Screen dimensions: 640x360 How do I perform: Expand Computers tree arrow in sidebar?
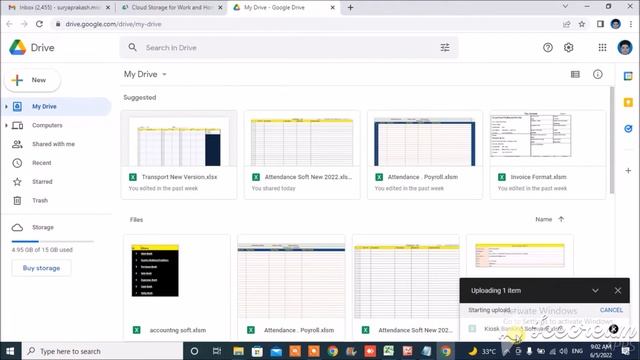[6, 125]
